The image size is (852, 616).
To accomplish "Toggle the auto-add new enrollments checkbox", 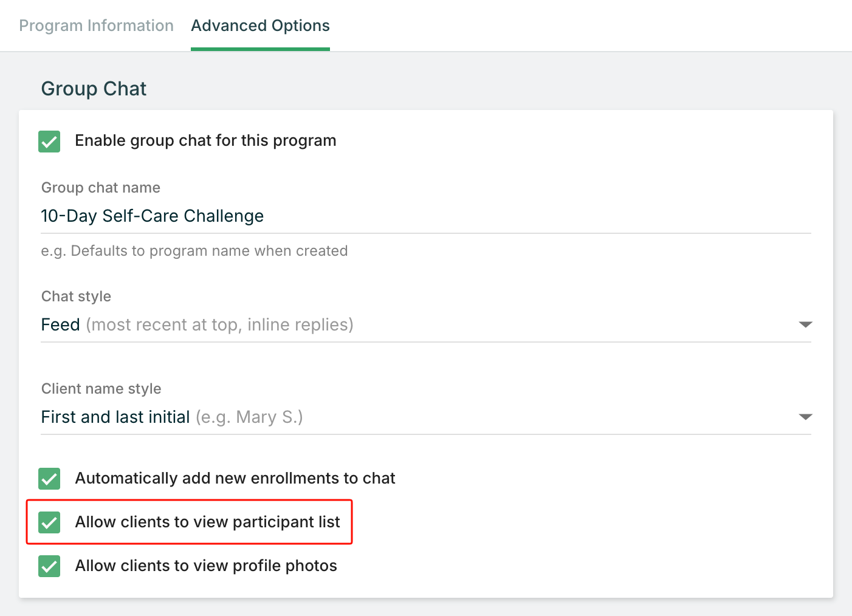I will [x=49, y=479].
